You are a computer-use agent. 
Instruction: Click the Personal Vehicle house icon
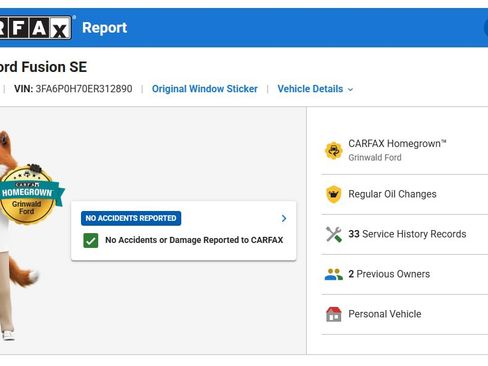click(334, 314)
